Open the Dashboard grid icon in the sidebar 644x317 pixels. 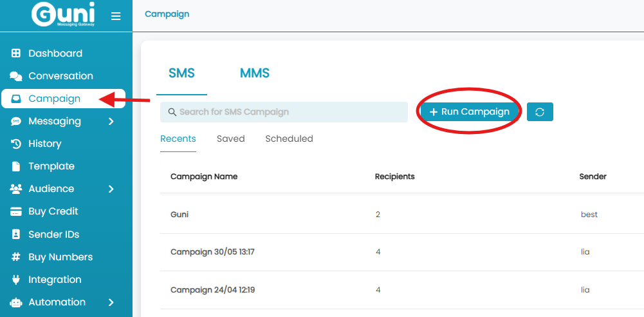coord(15,53)
